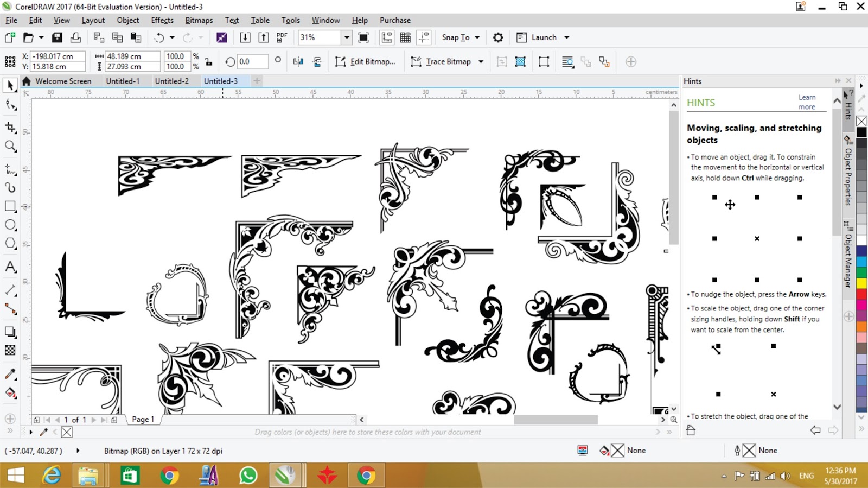Switch to the Untitled-2 tab
Screen dimensions: 868x488
(x=171, y=81)
